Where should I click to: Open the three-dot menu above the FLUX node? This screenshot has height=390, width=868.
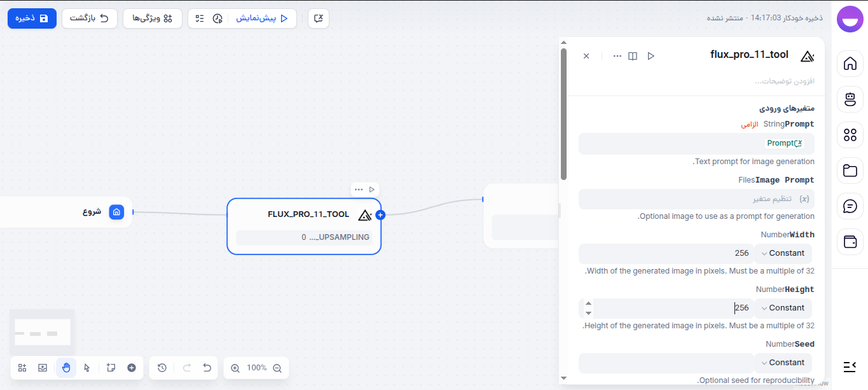click(x=358, y=189)
